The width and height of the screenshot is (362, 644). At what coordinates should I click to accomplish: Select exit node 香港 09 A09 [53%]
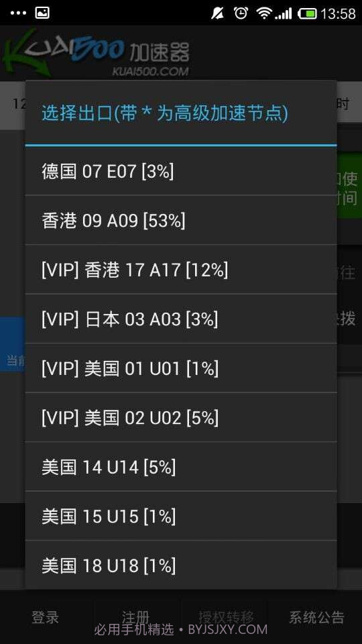point(181,220)
